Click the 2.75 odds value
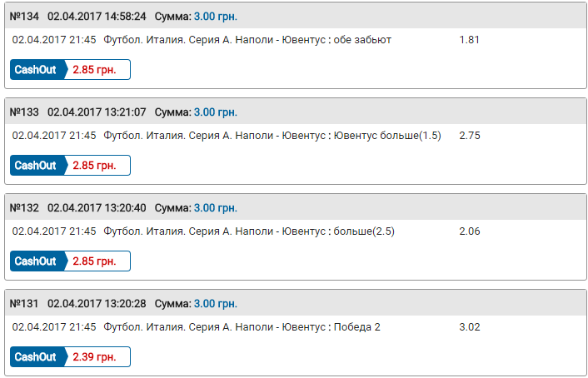This screenshot has height=378, width=588. (470, 136)
